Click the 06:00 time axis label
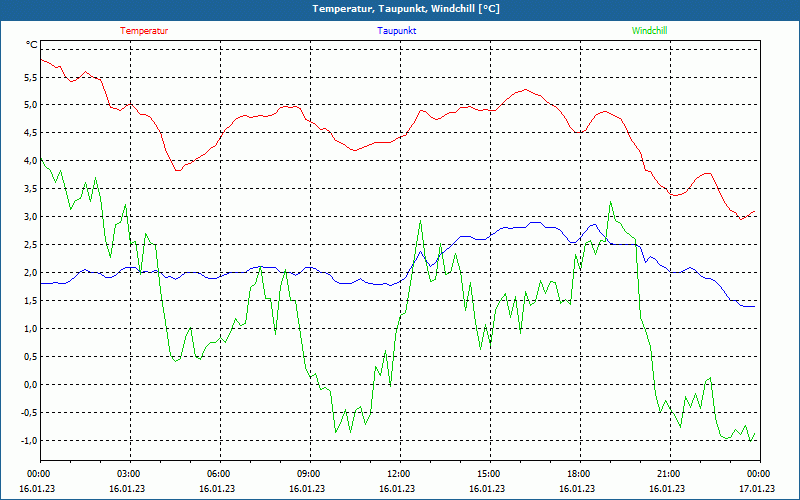 217,474
